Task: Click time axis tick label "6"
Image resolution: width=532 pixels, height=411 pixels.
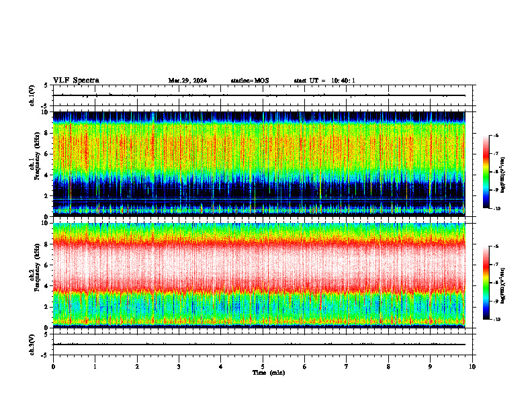Action: coord(305,367)
